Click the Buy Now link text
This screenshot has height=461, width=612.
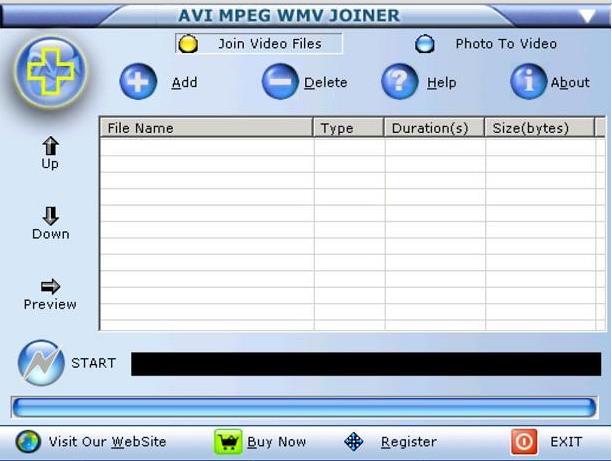point(276,442)
